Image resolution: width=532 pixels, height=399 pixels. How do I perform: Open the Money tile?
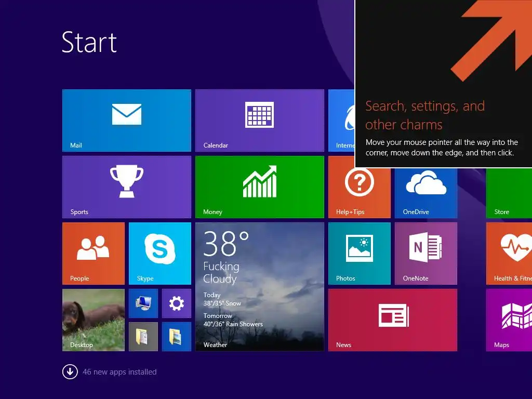pyautogui.click(x=260, y=187)
